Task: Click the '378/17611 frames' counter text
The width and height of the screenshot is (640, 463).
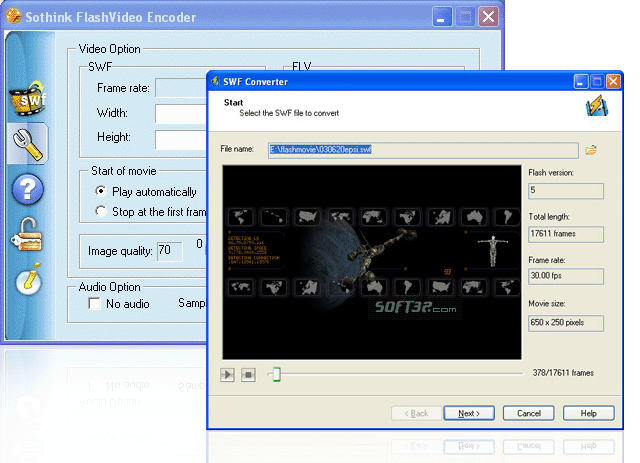Action: pyautogui.click(x=563, y=373)
